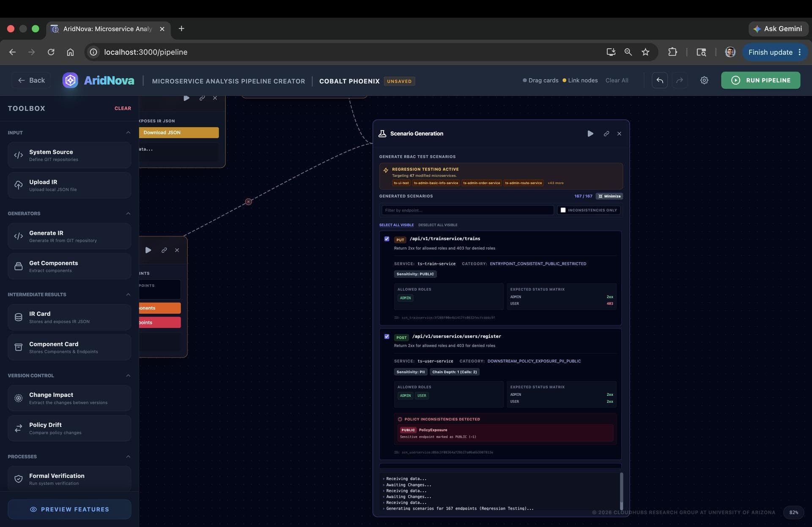Uncheck the PUT trainservice/trains scenario
Image resolution: width=812 pixels, height=527 pixels.
tap(387, 239)
